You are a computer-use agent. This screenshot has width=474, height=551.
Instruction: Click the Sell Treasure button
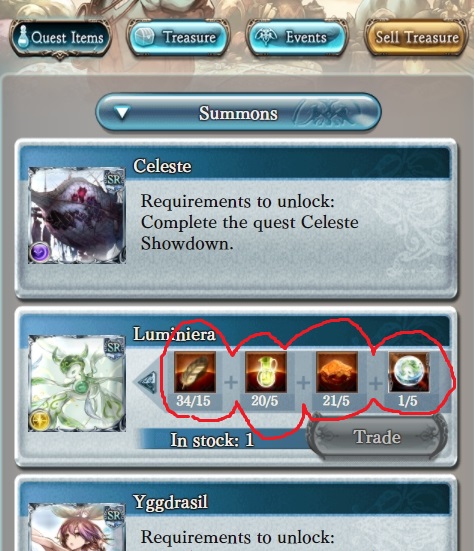(x=417, y=37)
